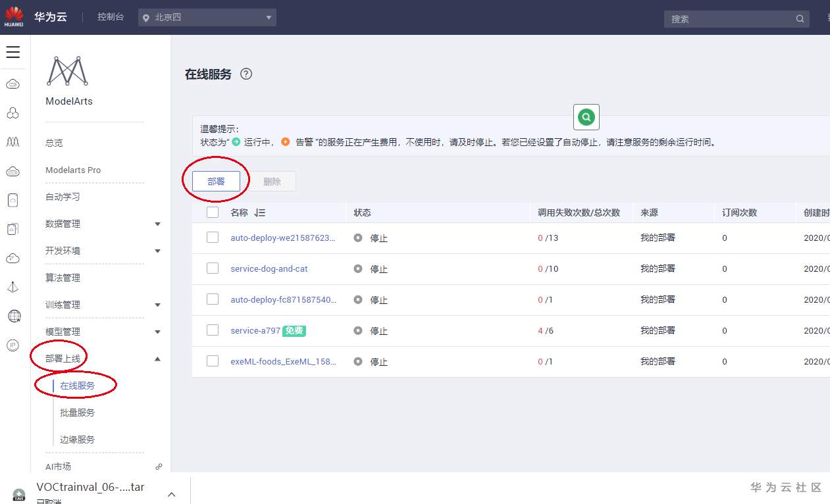Screen dimensions: 830x504
Task: Go to 总览 in the sidebar
Action: [x=55, y=143]
